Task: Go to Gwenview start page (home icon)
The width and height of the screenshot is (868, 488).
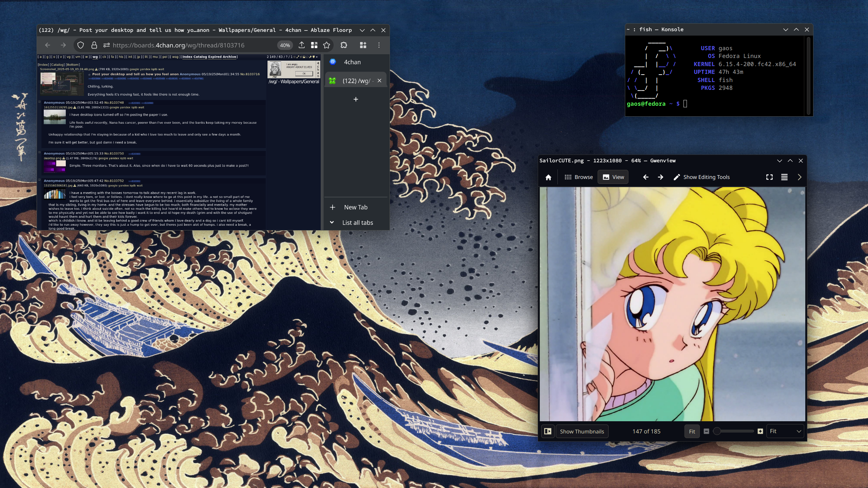Action: coord(548,177)
